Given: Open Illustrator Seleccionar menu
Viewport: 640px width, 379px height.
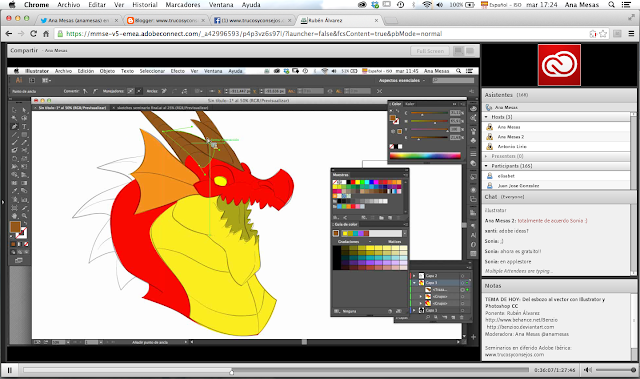Looking at the screenshot, I should 152,71.
